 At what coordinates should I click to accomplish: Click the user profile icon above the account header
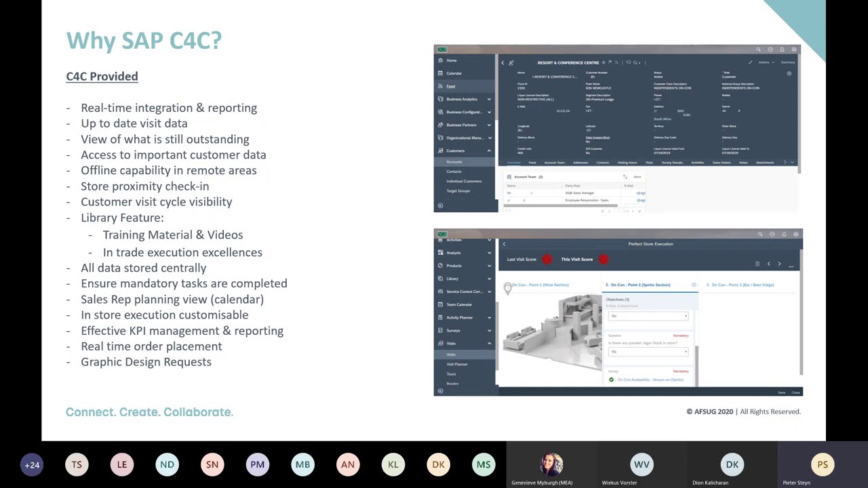794,49
